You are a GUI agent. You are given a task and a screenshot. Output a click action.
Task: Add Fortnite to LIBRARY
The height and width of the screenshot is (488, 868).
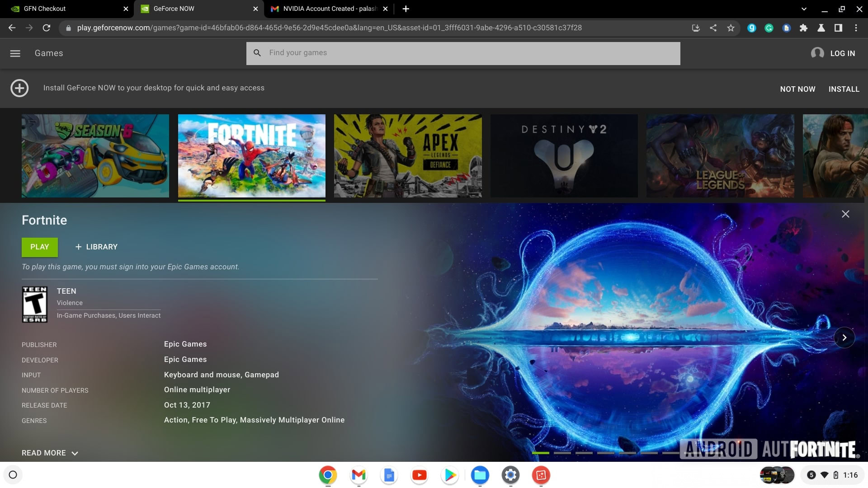(x=96, y=247)
